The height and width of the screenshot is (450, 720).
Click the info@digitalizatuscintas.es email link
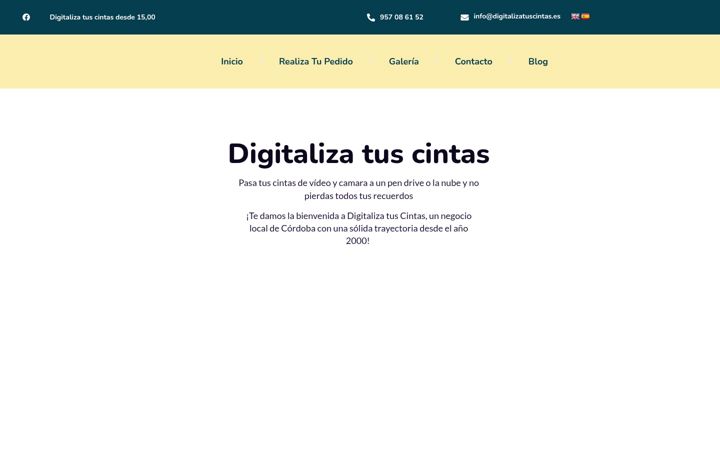pos(517,16)
